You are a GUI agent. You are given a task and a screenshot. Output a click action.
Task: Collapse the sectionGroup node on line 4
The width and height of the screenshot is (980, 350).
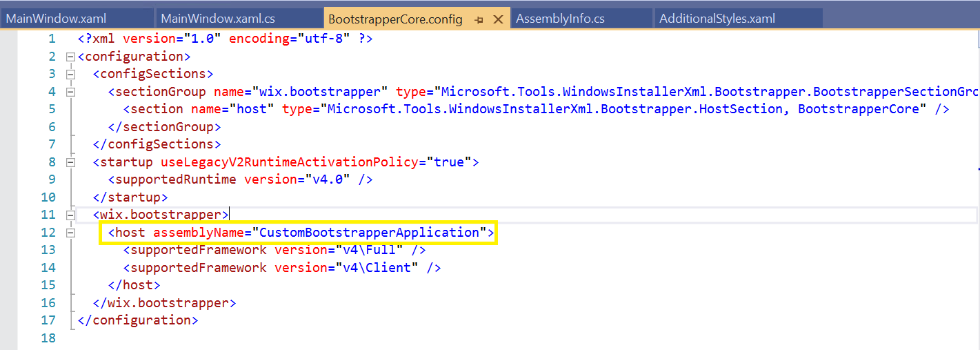tap(70, 92)
